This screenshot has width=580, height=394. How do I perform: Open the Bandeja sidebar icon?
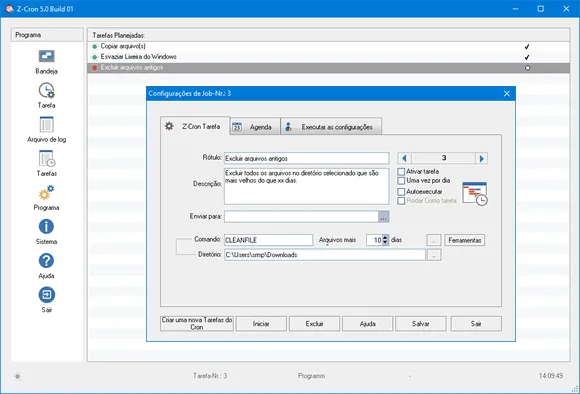(46, 56)
